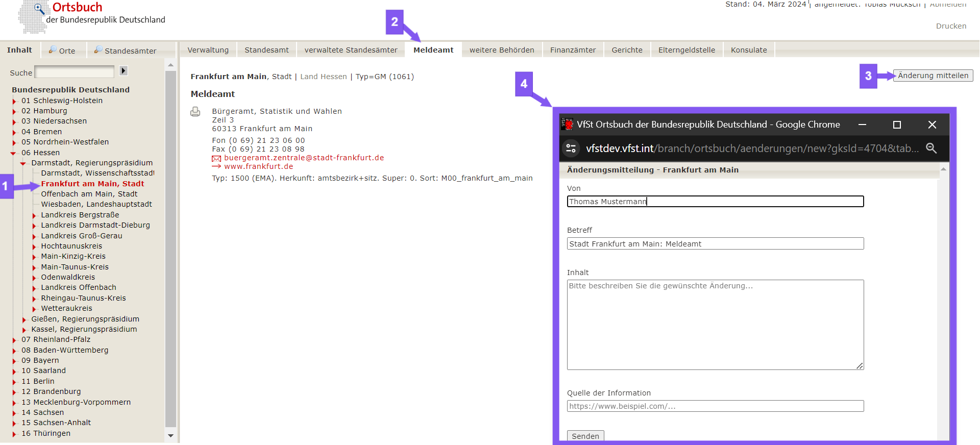Expand Landkreis Bergstraße node

tap(34, 215)
